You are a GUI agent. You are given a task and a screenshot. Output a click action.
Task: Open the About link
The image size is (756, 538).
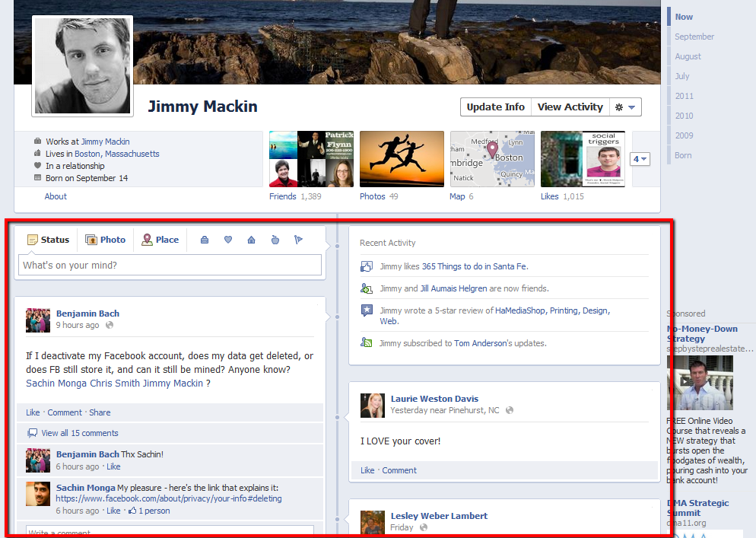(x=56, y=196)
